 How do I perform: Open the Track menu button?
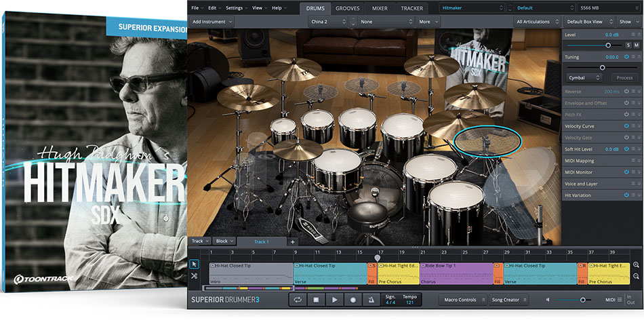[x=200, y=241]
